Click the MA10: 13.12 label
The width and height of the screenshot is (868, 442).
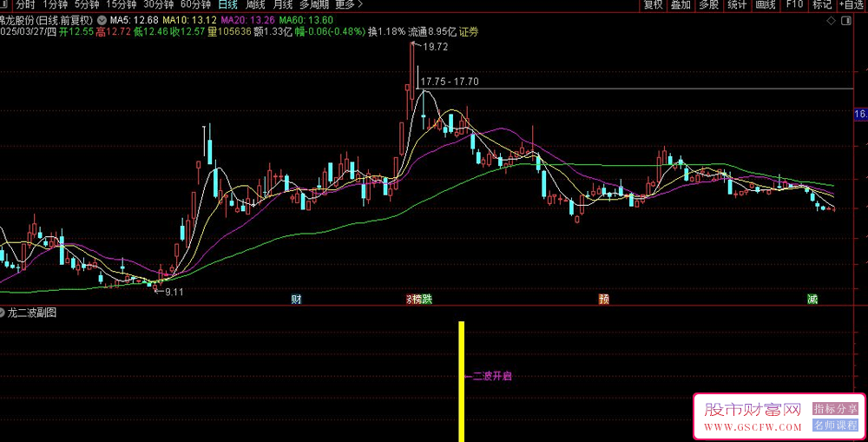(x=190, y=20)
